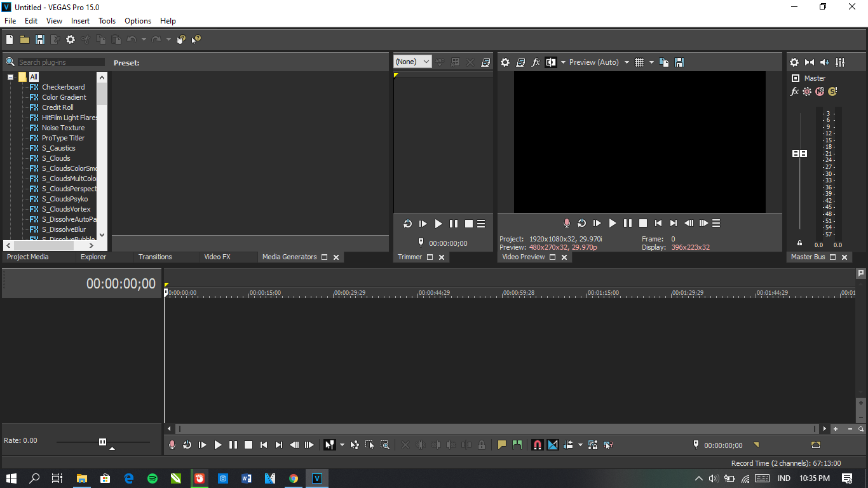Open Video Preview properties gear icon
Screen dimensions: 868x488
coord(505,62)
